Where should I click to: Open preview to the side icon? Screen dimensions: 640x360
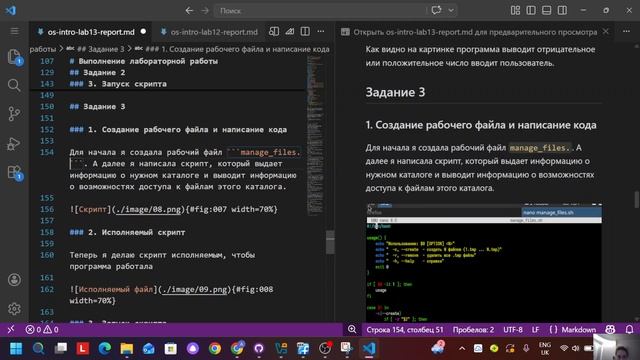coord(274,31)
